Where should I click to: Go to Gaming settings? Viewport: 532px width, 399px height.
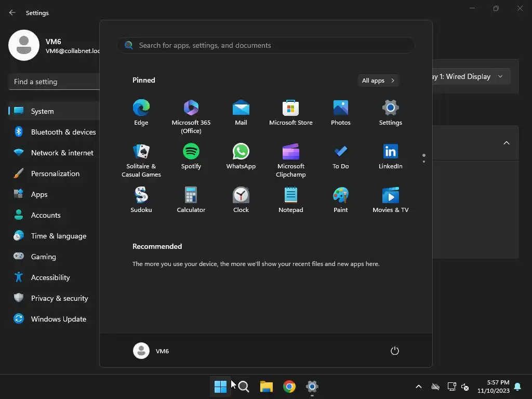pyautogui.click(x=54, y=257)
